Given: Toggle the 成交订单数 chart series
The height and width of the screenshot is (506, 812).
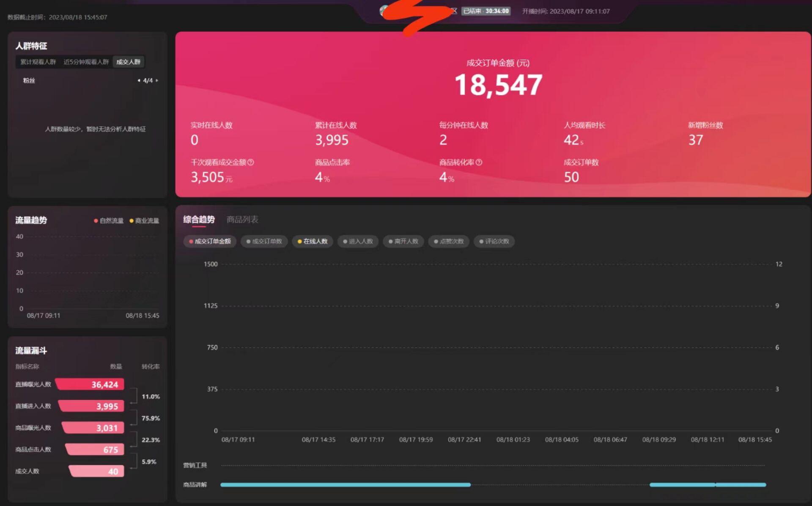Looking at the screenshot, I should click(264, 241).
